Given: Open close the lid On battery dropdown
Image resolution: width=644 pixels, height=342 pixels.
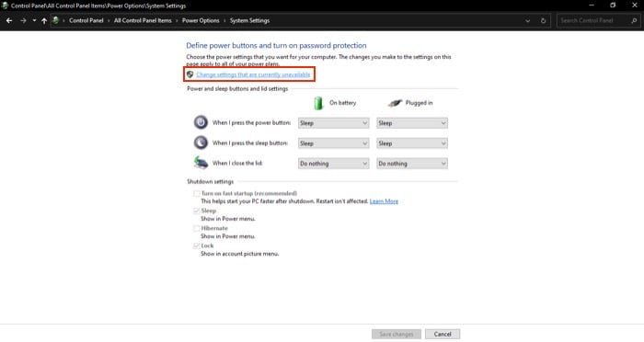Looking at the screenshot, I should click(x=333, y=164).
